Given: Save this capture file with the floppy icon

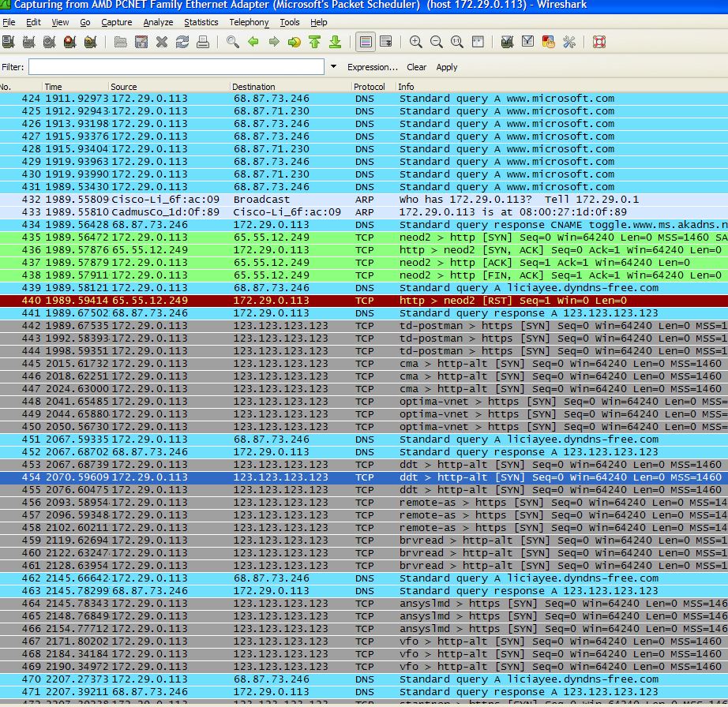Looking at the screenshot, I should pyautogui.click(x=141, y=43).
